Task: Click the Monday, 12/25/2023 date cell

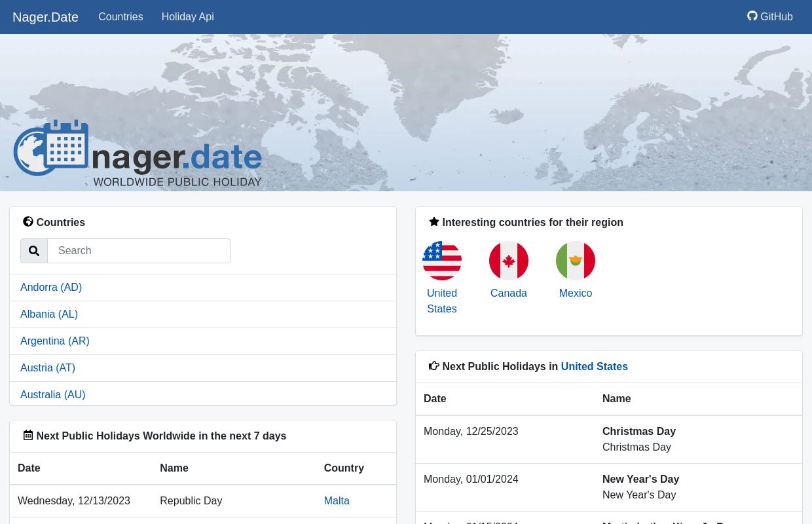Action: click(471, 432)
